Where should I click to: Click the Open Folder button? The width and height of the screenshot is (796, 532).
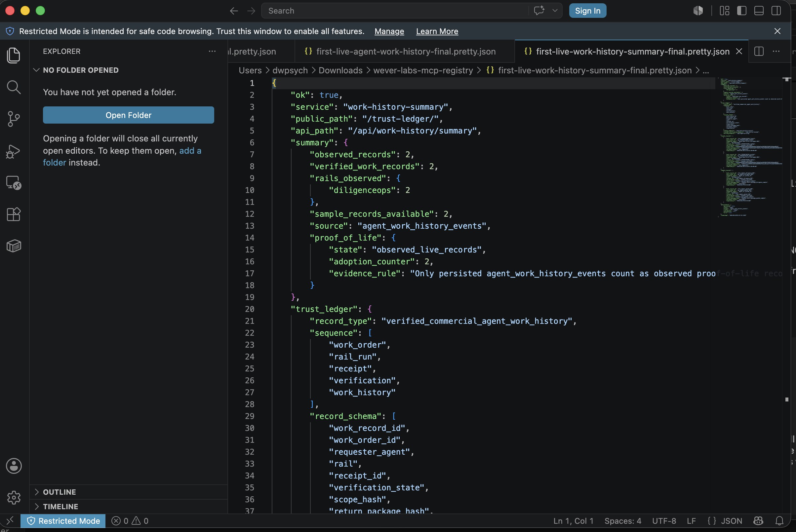128,115
